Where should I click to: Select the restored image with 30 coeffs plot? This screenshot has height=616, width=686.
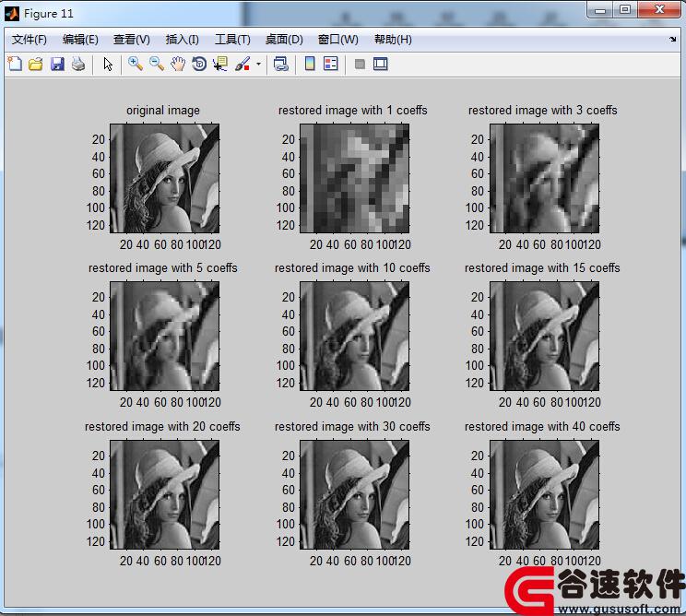354,494
